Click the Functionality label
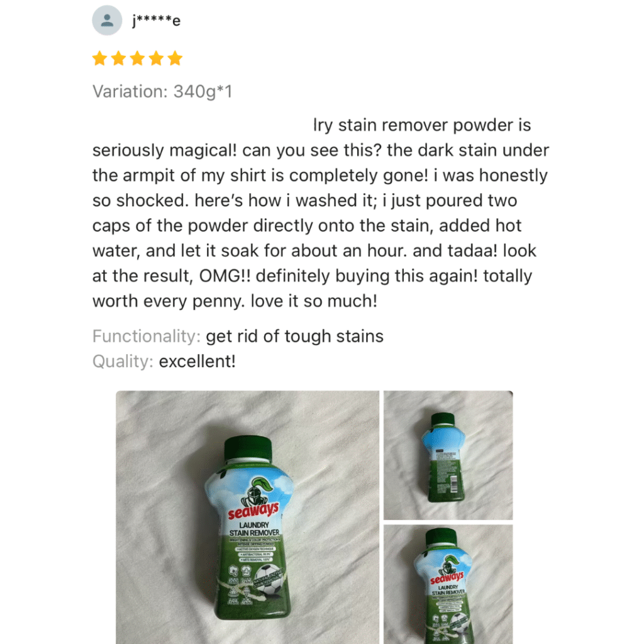The image size is (644, 644). point(146,336)
